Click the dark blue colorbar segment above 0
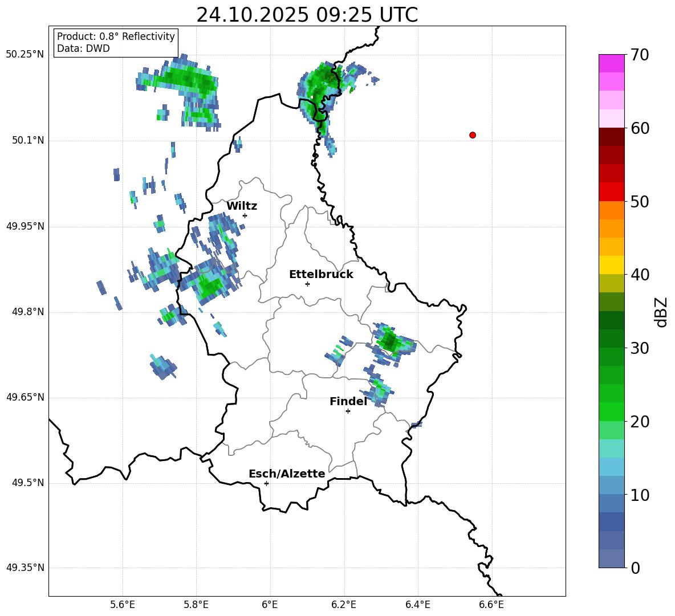This screenshot has height=616, width=675. (x=611, y=558)
